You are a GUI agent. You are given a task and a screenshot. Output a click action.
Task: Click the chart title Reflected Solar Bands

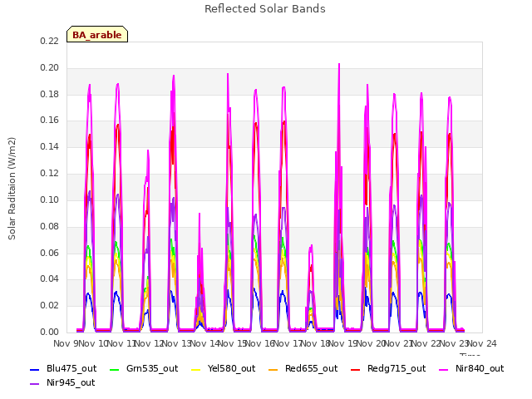[265, 9]
